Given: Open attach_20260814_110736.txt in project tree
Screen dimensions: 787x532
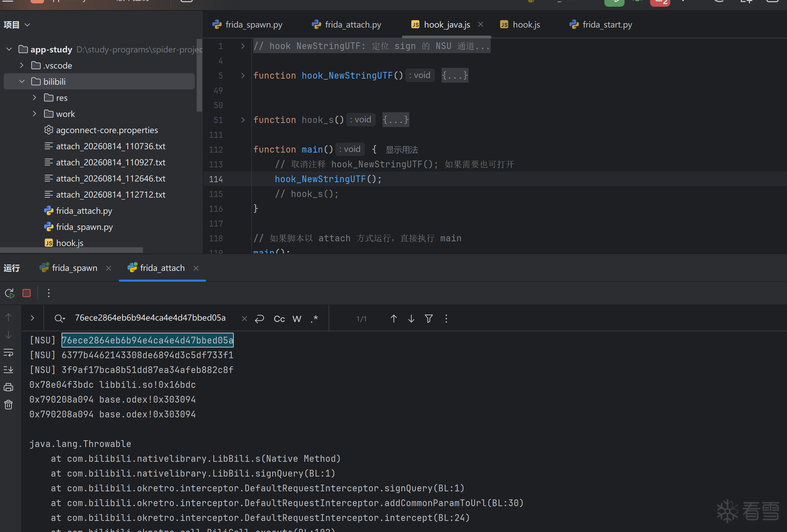Looking at the screenshot, I should pyautogui.click(x=105, y=146).
